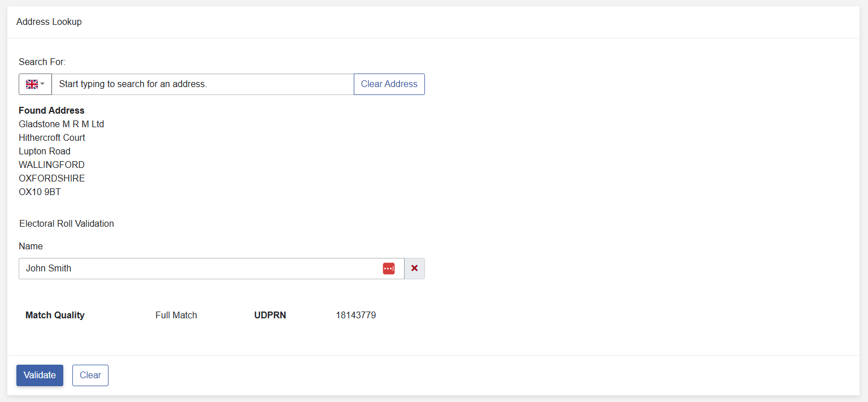
Task: Click the small caret beside the flag
Action: [42, 84]
